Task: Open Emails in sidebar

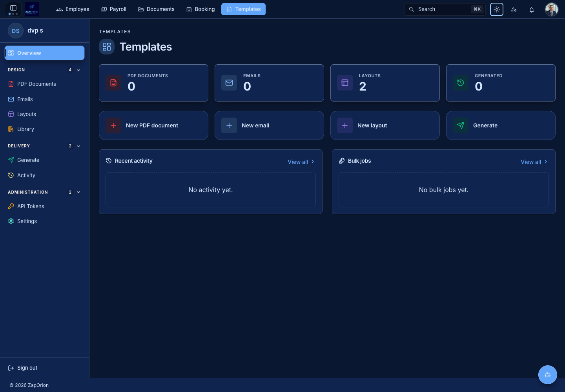Action: [x=44, y=99]
